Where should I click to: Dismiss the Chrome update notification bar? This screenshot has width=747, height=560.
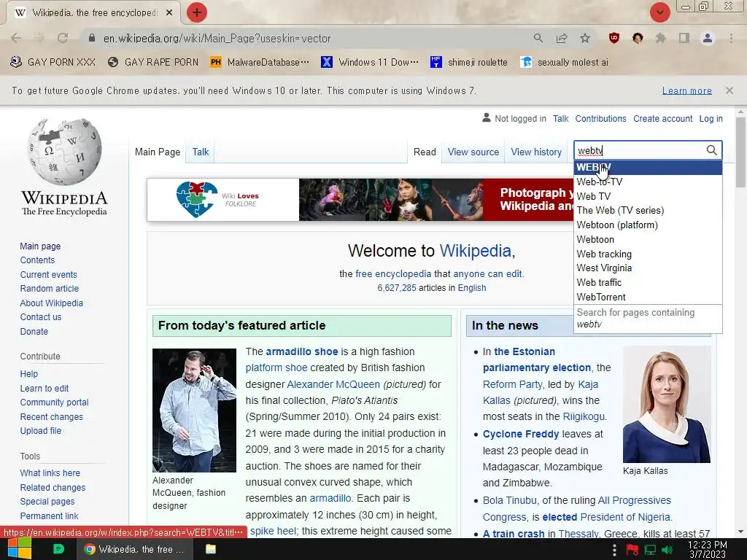[x=729, y=90]
